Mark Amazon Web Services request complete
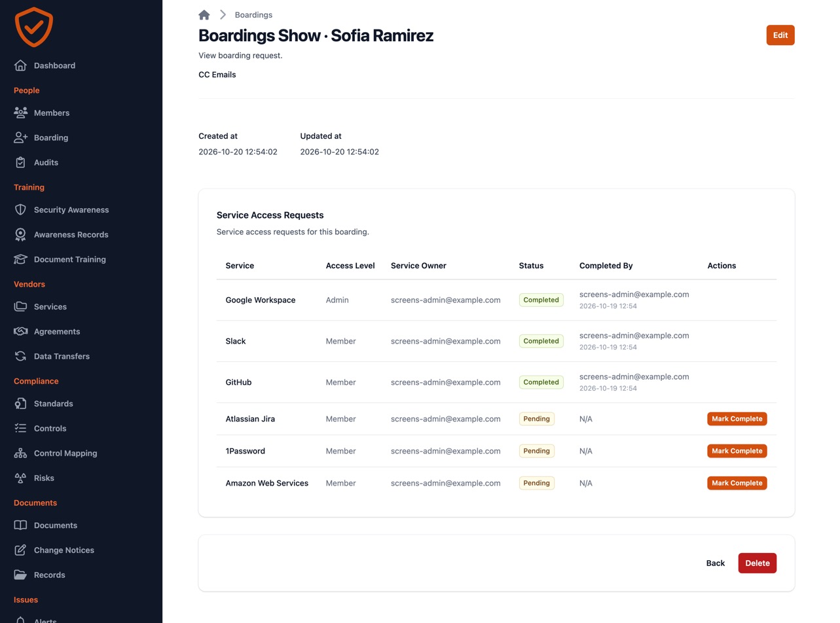This screenshot has width=840, height=623. [x=737, y=483]
